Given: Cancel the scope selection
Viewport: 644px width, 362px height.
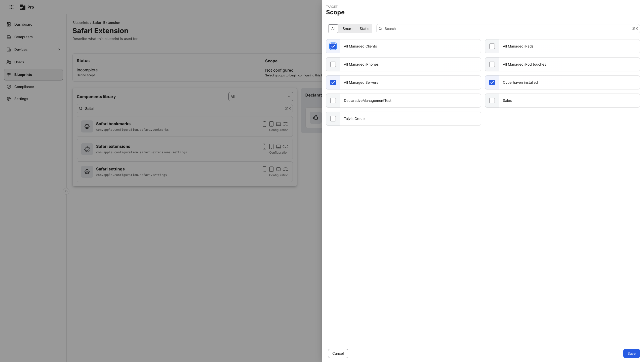Looking at the screenshot, I should coord(338,353).
